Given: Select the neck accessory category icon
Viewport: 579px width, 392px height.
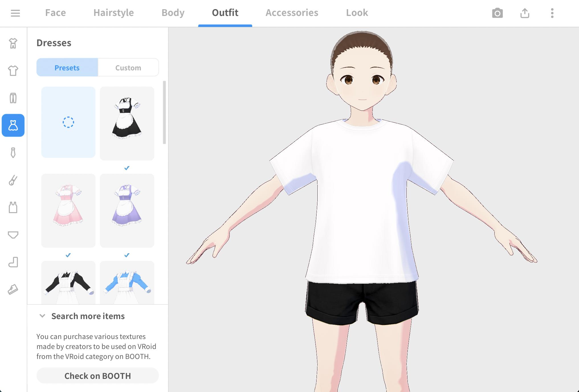Looking at the screenshot, I should [x=13, y=180].
